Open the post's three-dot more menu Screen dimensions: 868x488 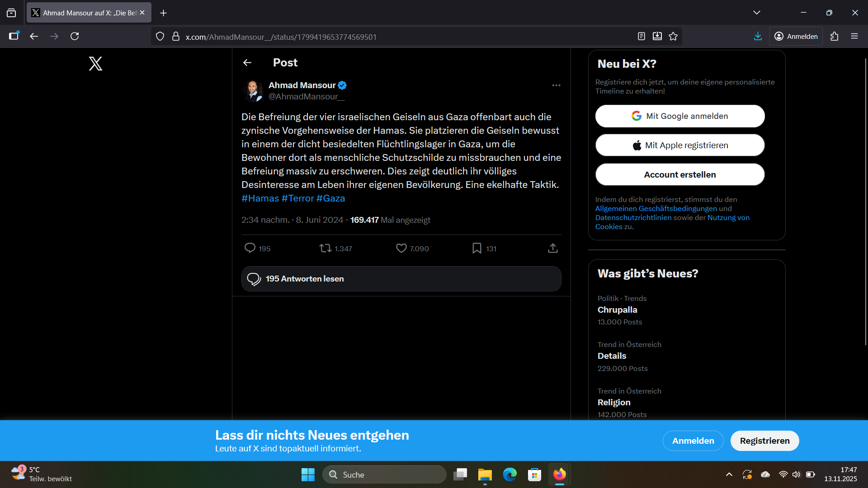tap(556, 85)
